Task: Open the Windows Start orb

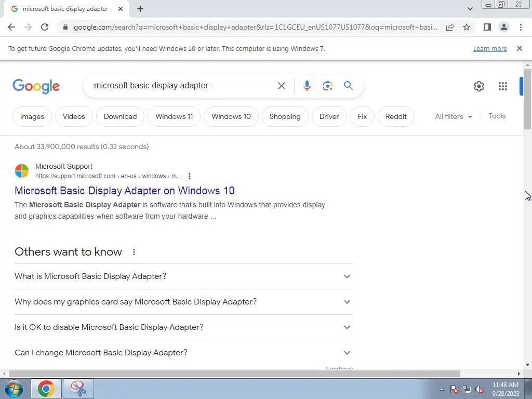Action: click(x=14, y=389)
